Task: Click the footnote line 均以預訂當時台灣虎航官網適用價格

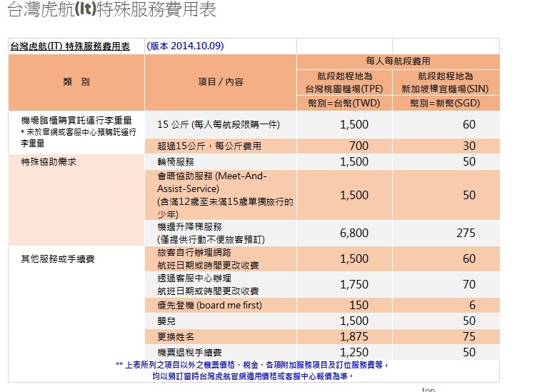Action: pos(253,376)
